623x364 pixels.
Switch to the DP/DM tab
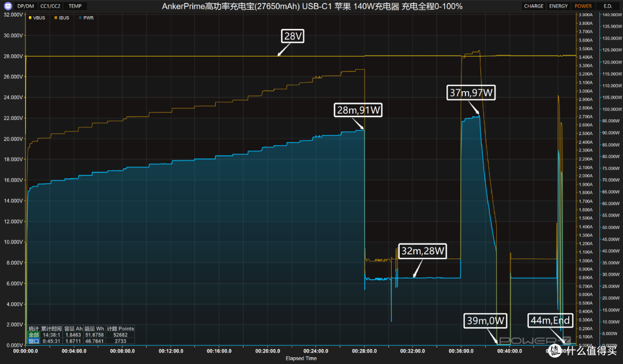tap(26, 6)
